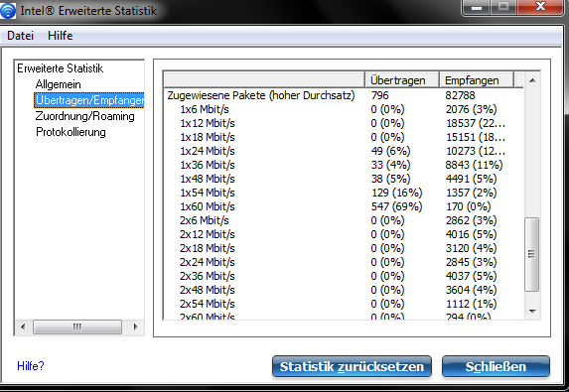
Task: Select the 1x24 Mbit/s row label
Action: click(208, 151)
